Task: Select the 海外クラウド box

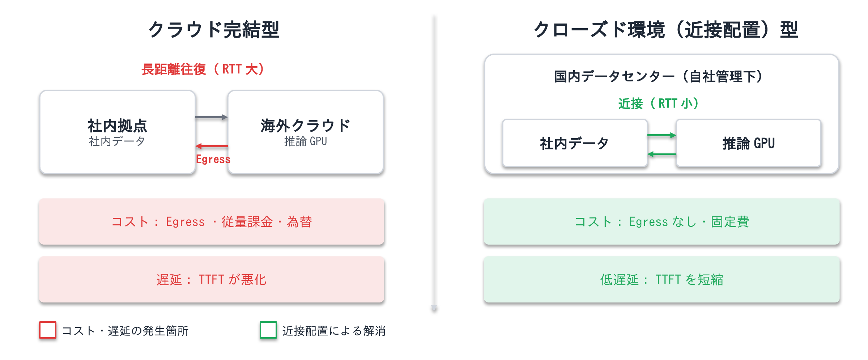Action: point(306,132)
